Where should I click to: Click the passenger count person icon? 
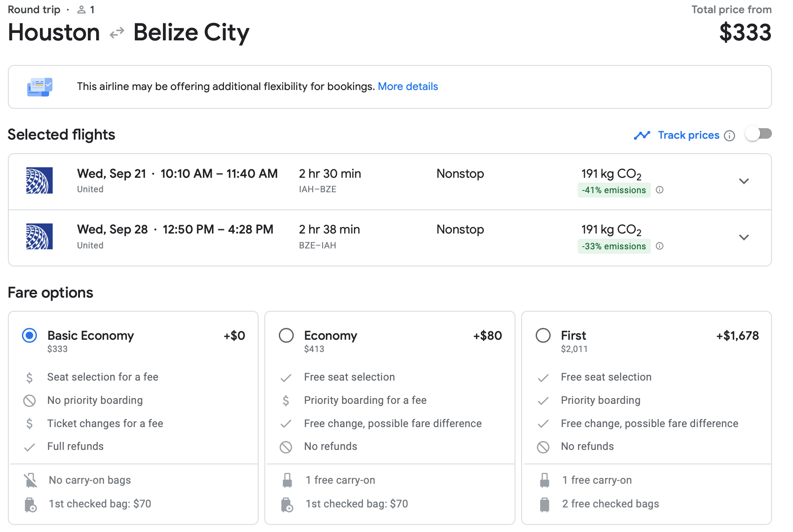pyautogui.click(x=81, y=10)
